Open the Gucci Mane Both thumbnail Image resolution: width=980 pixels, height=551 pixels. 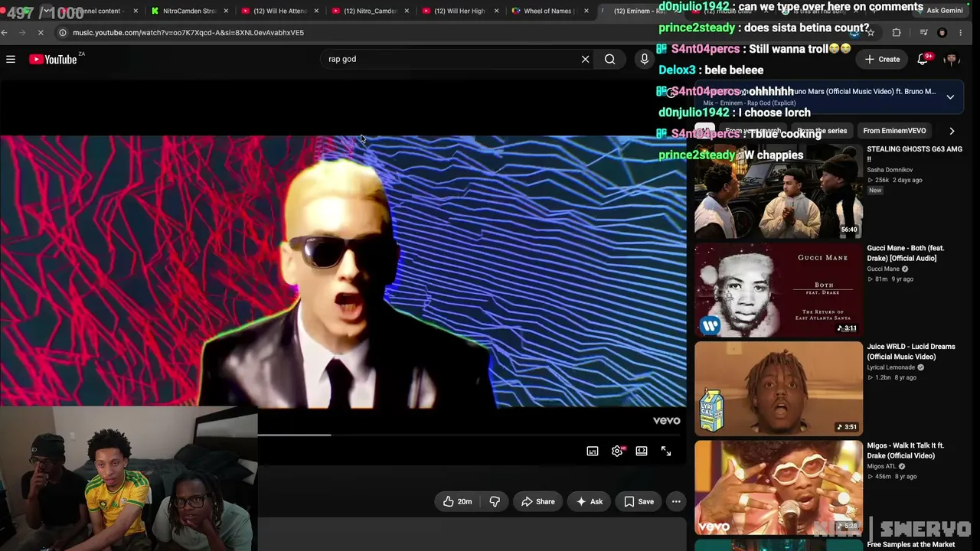pyautogui.click(x=779, y=290)
